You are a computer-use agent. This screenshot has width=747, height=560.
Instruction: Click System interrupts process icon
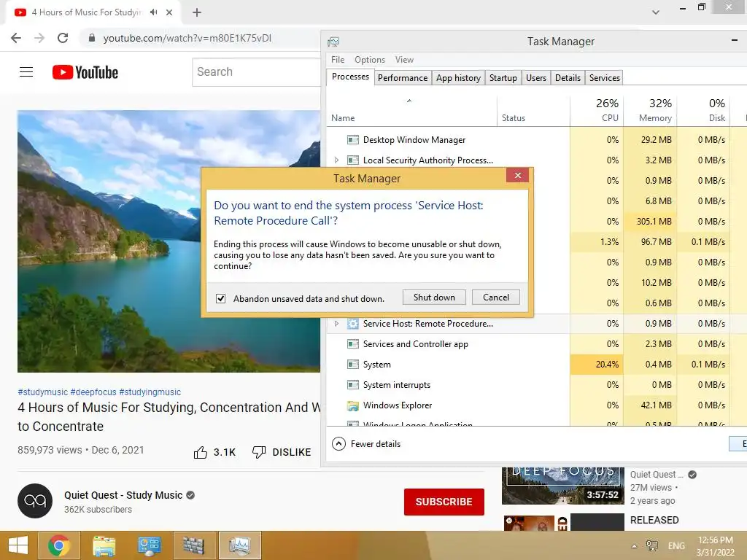(x=353, y=385)
